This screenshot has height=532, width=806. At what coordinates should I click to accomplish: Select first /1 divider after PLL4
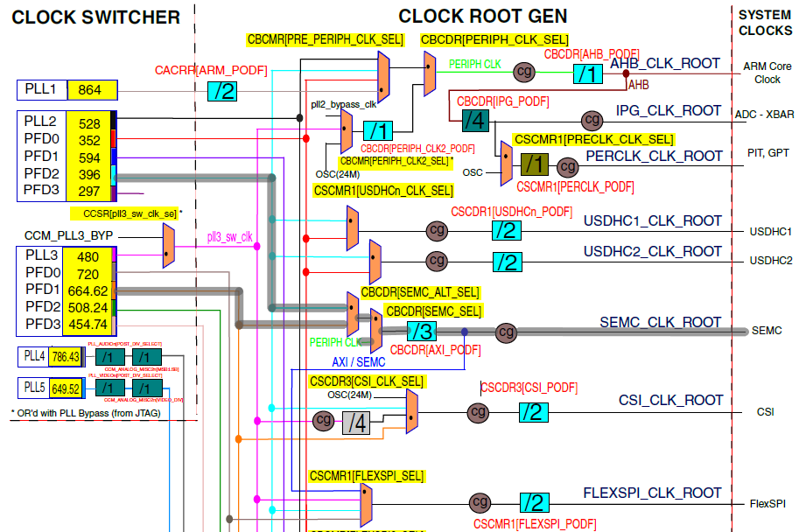(110, 357)
